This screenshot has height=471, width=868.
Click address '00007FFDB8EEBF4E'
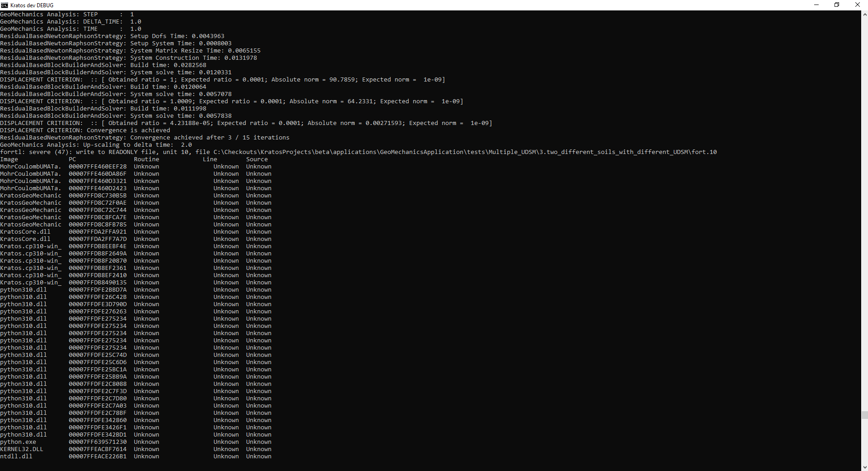(98, 246)
